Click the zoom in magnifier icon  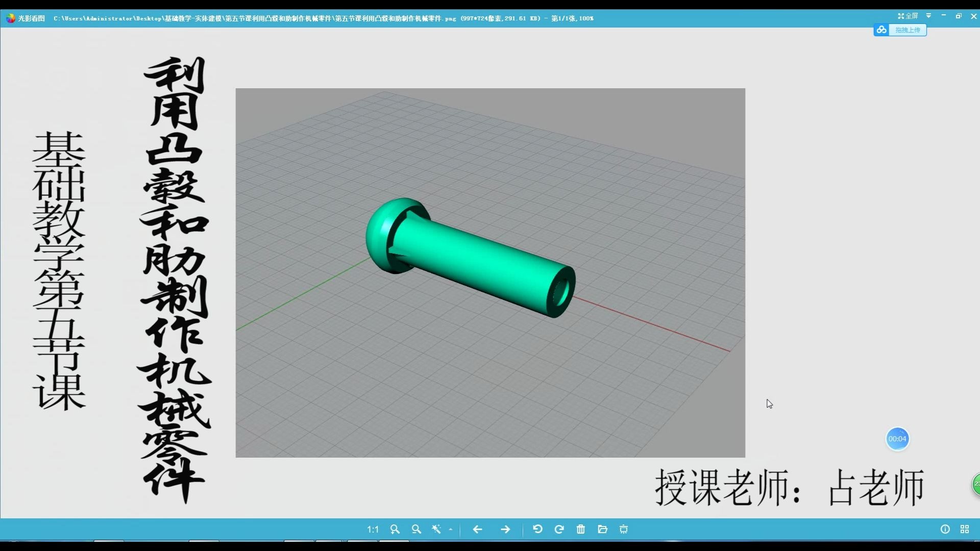[395, 530]
